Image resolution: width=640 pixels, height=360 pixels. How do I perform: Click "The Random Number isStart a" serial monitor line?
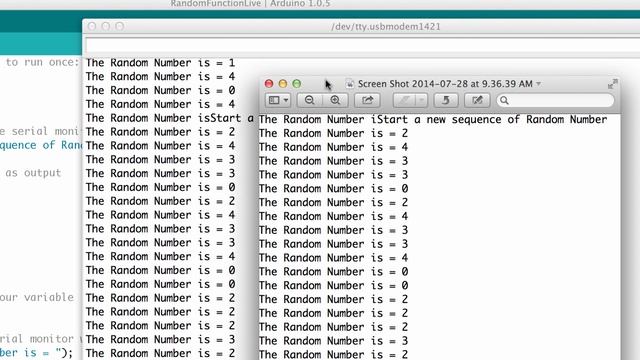pos(169,118)
